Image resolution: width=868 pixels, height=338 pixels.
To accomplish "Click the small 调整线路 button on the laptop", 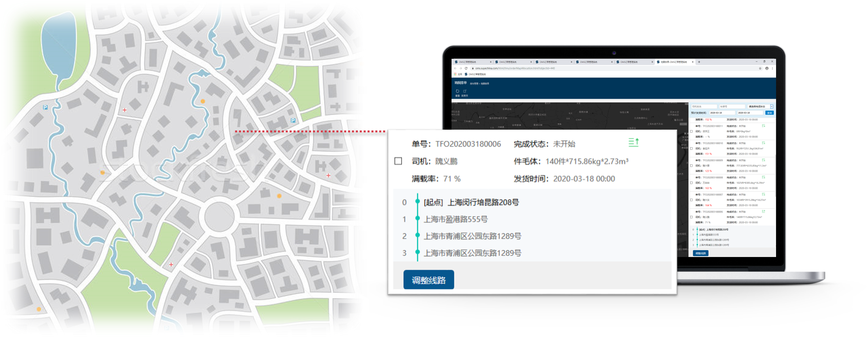I will (700, 253).
